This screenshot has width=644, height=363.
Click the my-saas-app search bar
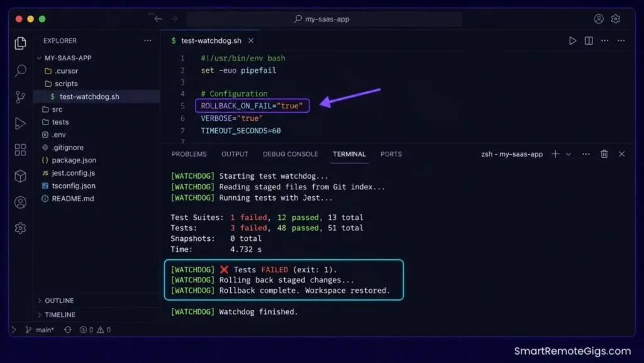325,19
